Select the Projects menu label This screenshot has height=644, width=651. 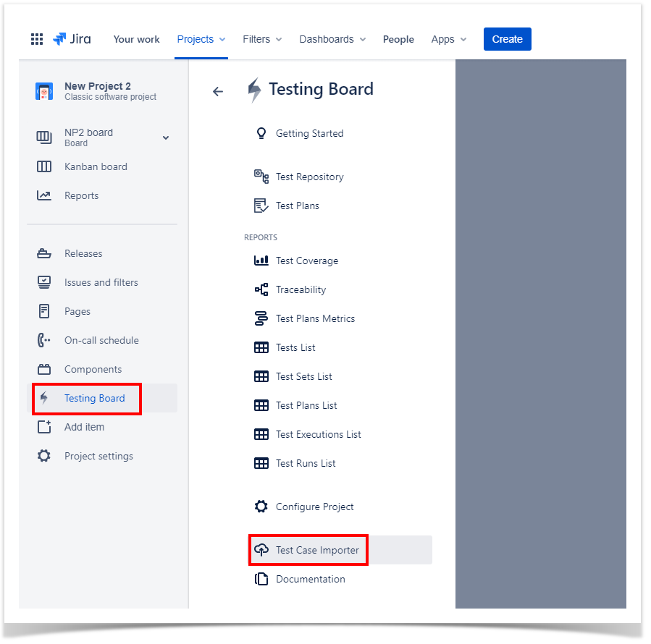[195, 39]
